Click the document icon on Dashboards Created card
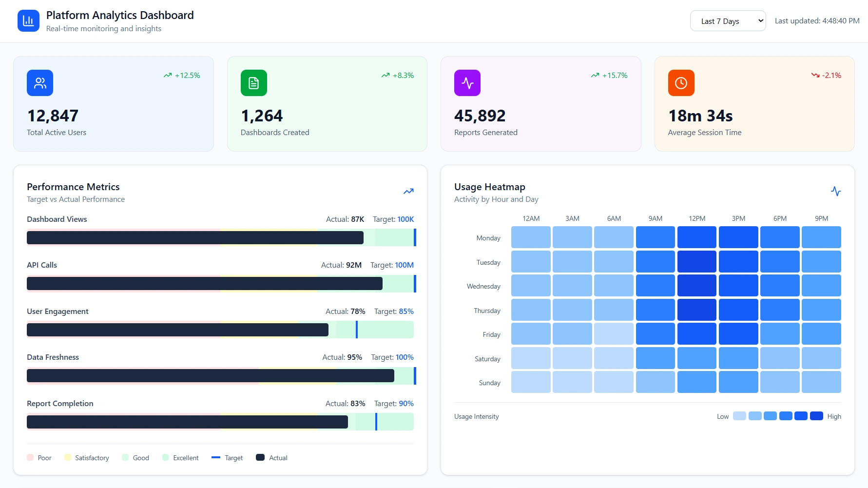Screen dimensions: 868x488 (x=253, y=82)
